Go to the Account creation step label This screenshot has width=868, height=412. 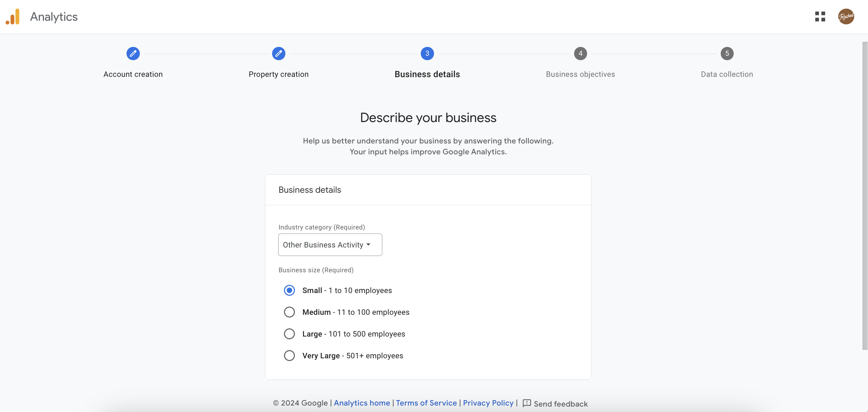pos(133,74)
